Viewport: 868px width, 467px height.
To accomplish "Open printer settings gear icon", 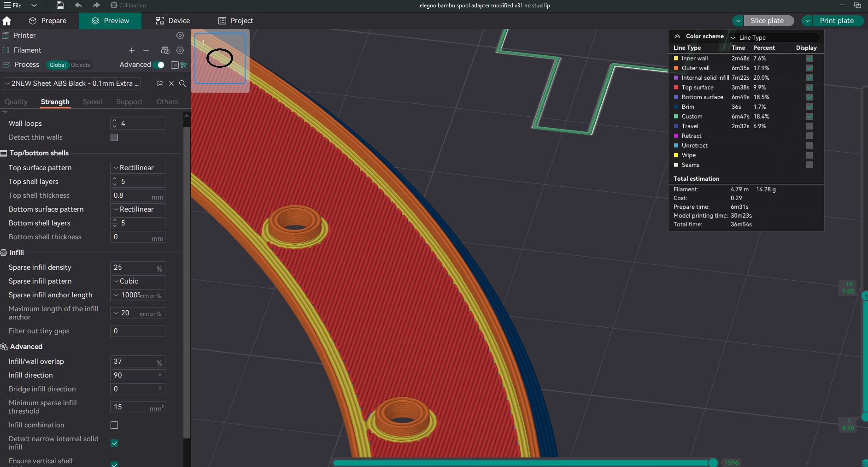I will [x=180, y=35].
